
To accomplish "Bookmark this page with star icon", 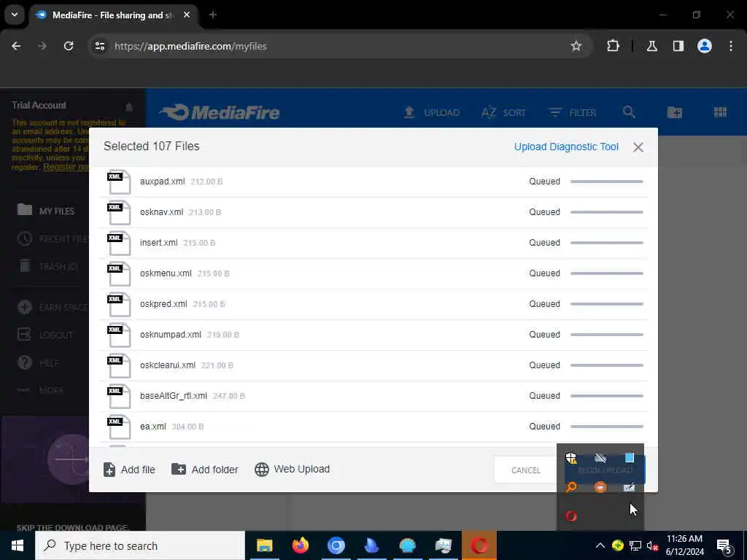I will click(576, 46).
